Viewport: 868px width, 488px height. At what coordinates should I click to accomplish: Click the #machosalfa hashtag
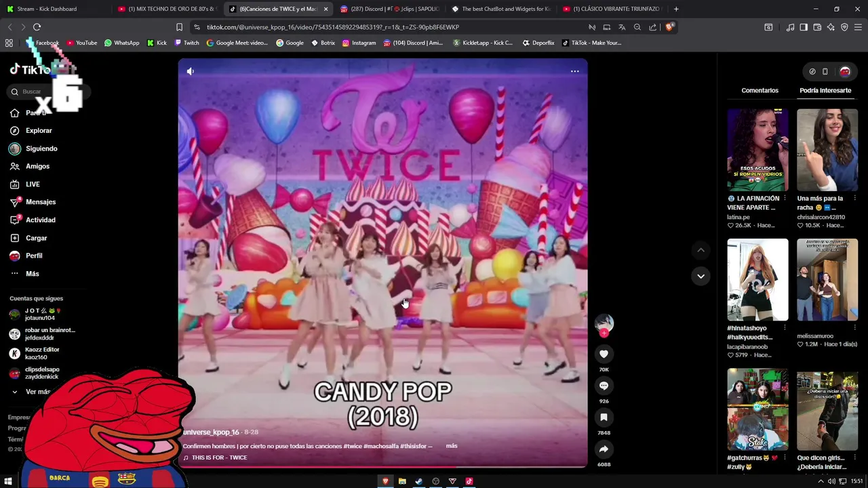pos(381,446)
